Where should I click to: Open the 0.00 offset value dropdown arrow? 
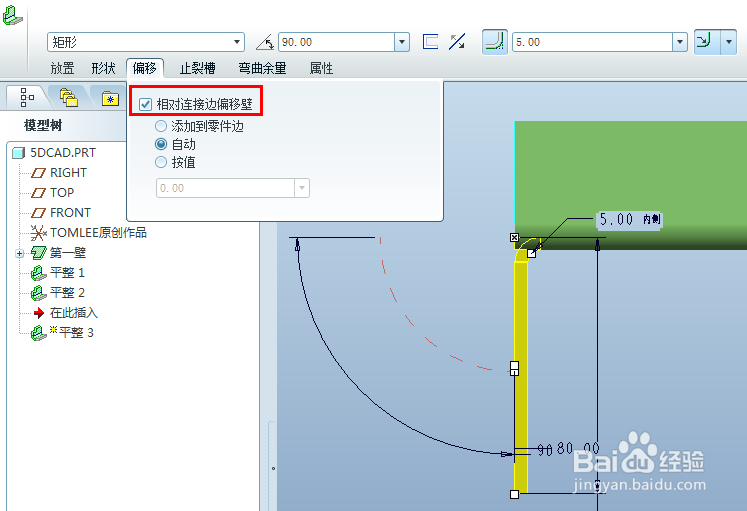[302, 188]
